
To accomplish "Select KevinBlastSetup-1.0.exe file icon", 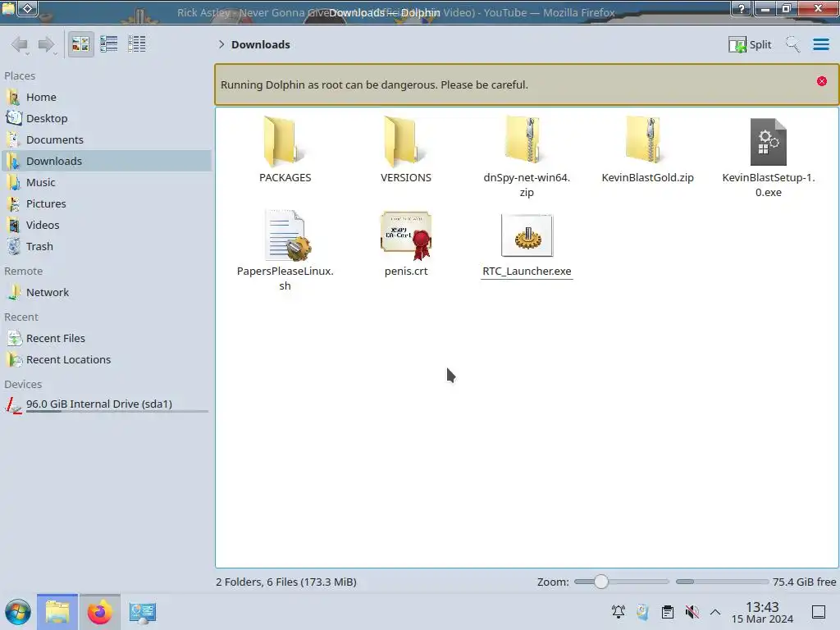I will (768, 141).
